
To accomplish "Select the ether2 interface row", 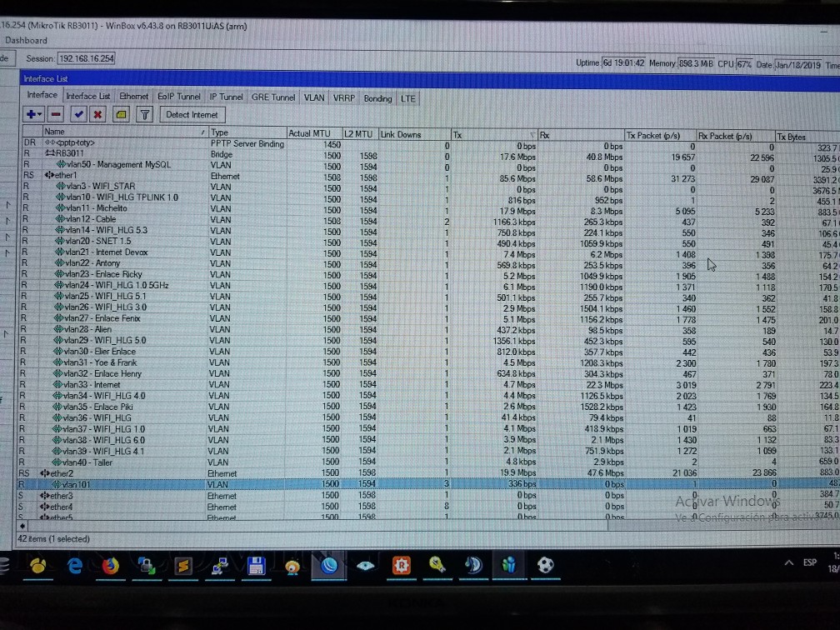I will coord(428,473).
